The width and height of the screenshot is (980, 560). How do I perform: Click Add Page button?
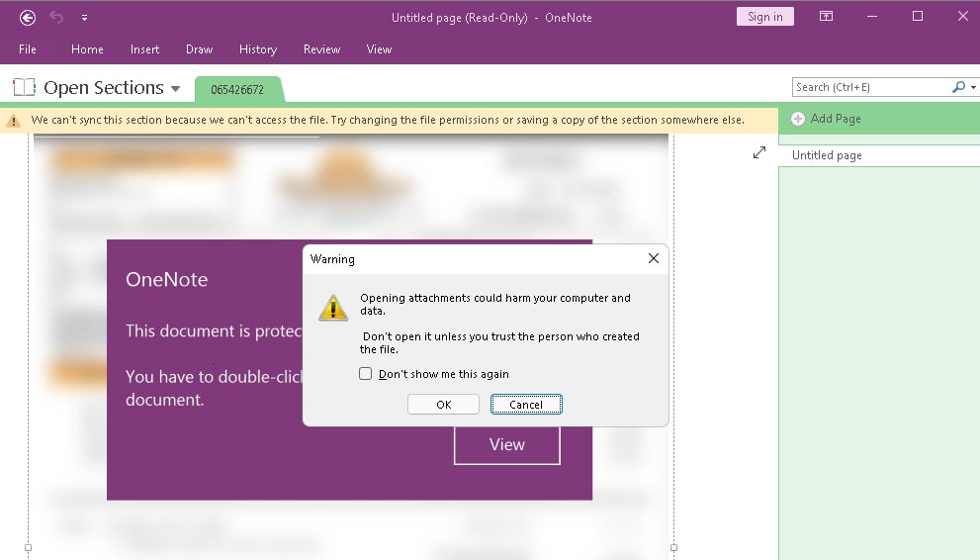826,118
